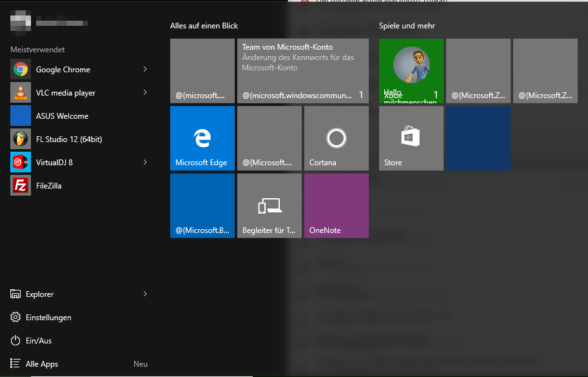Image resolution: width=588 pixels, height=377 pixels.
Task: Open Einstellungen from the Start menu
Action: [x=48, y=318]
